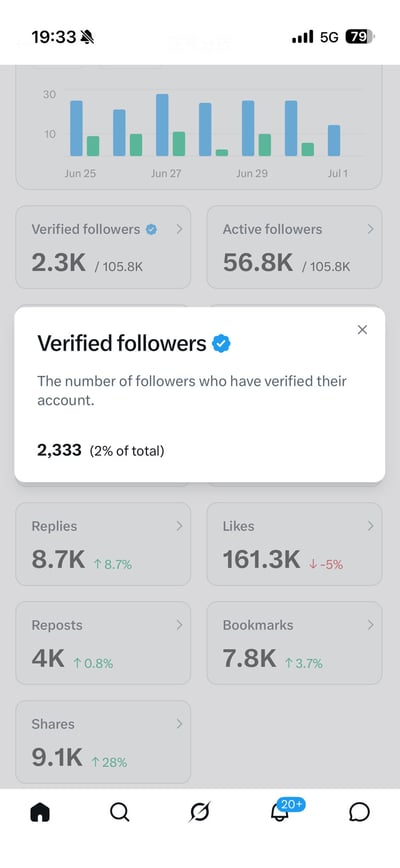Tap the blue verified badge in popup title
The image size is (400, 868).
pos(221,344)
